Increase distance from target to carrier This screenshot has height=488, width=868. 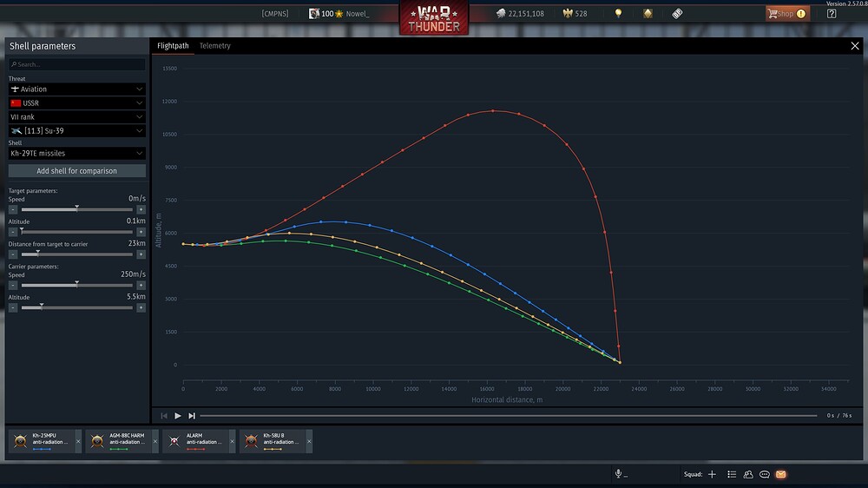click(141, 254)
